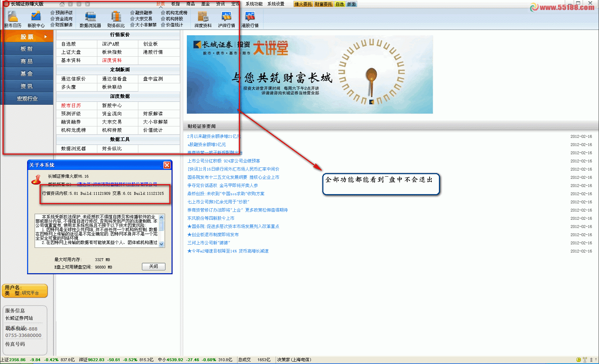Viewport: 599px width, 364px height.
Task: Open news '2月以来融资余额净增21亿元'
Action: click(x=214, y=136)
